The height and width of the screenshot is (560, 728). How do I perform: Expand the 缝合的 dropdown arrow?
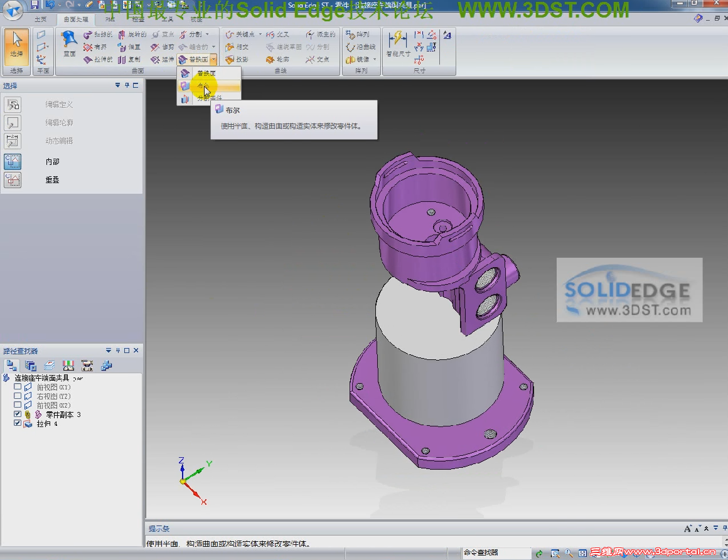[213, 47]
